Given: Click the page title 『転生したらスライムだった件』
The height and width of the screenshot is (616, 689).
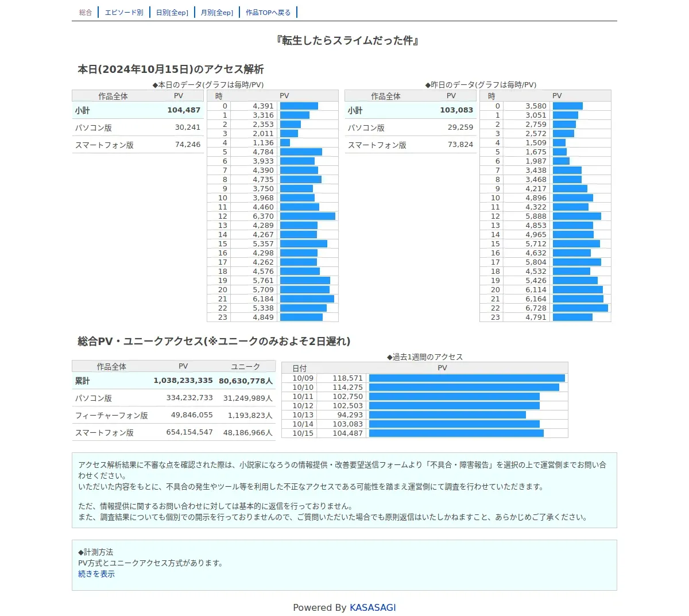Looking at the screenshot, I should [347, 40].
